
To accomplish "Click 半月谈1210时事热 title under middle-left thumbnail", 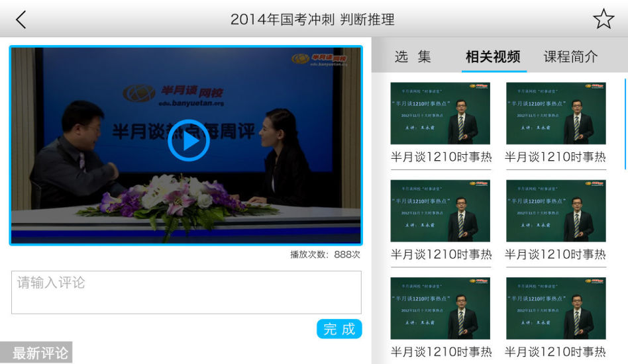I will [441, 254].
